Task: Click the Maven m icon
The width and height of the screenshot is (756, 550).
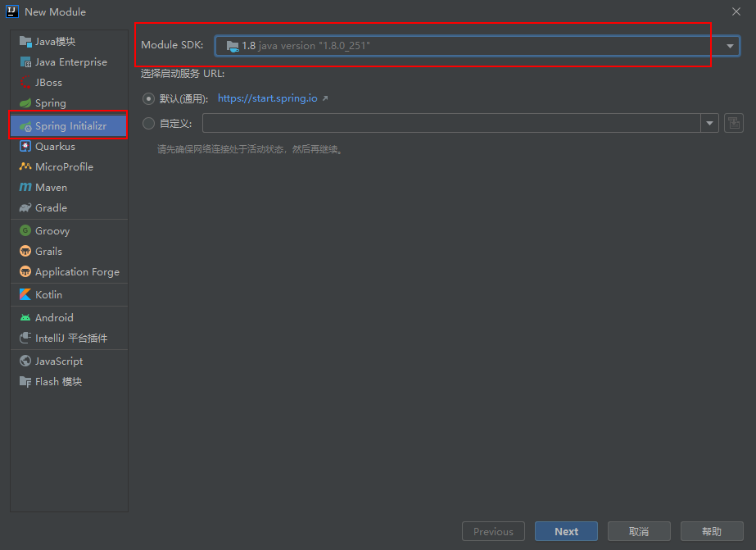Action: [25, 187]
